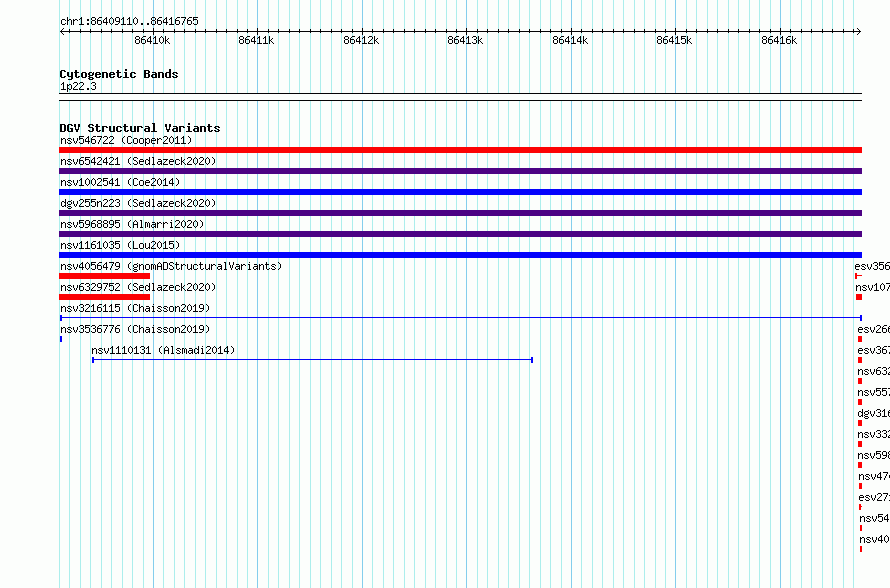Image resolution: width=890 pixels, height=588 pixels.
Task: Click the blue bar of nsv1161035 (Lou2015)
Action: click(x=460, y=255)
